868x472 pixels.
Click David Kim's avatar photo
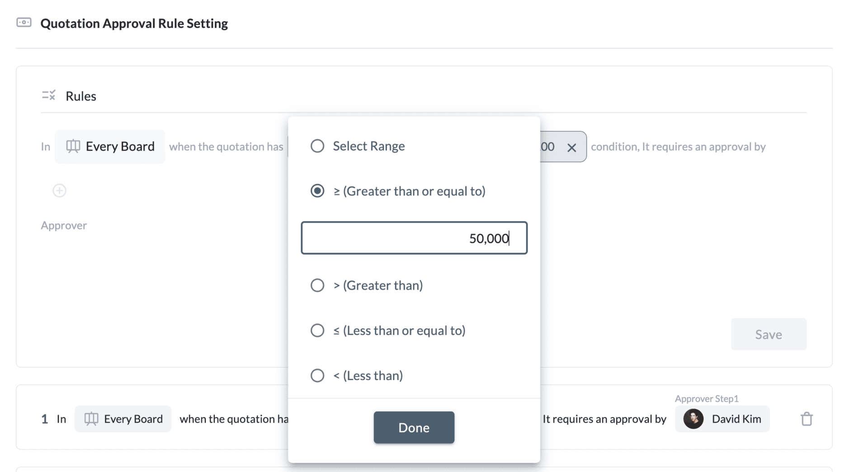pyautogui.click(x=693, y=419)
